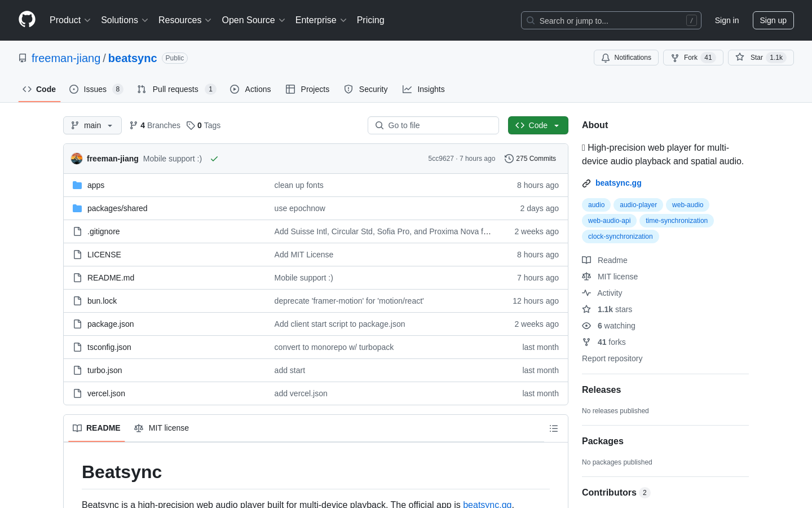
Task: Switch to the Actions tab
Action: pos(250,89)
